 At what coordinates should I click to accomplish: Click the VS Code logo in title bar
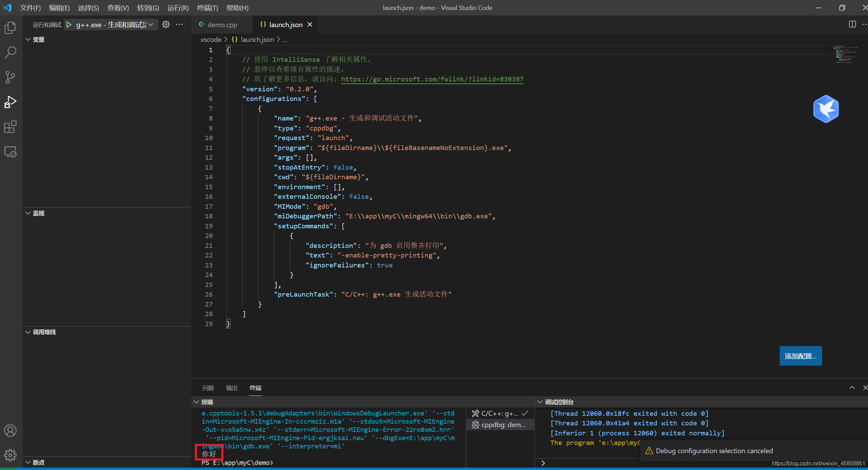(7, 8)
